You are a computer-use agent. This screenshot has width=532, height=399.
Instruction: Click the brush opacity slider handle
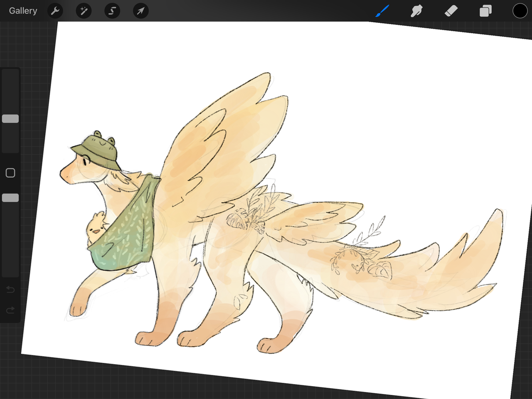10,198
